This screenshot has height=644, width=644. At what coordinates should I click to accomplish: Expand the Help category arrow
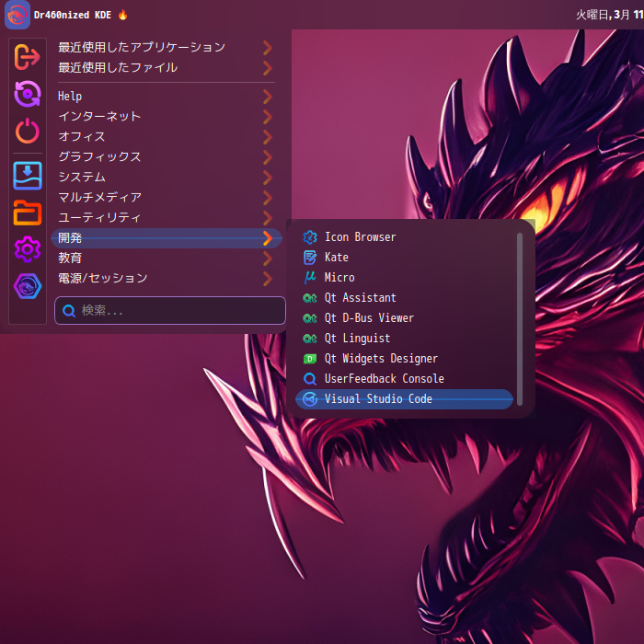click(268, 97)
